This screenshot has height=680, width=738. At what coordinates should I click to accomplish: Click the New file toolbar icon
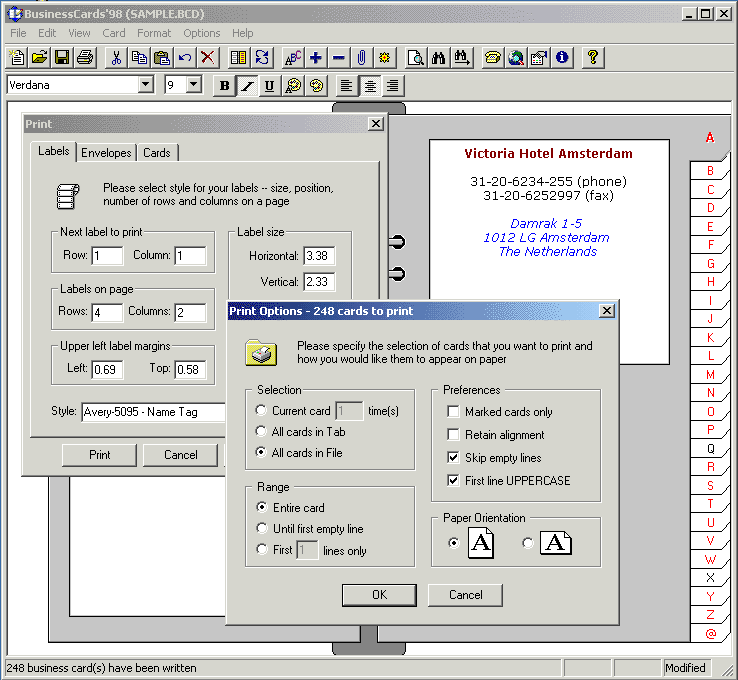pos(17,58)
